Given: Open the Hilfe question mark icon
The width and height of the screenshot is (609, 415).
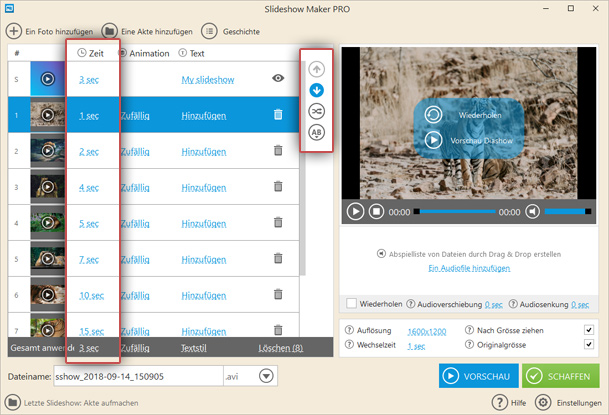Looking at the screenshot, I should [500, 403].
